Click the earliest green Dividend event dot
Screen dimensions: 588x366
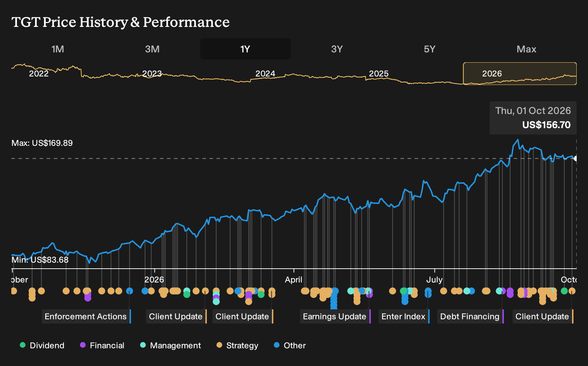click(187, 294)
